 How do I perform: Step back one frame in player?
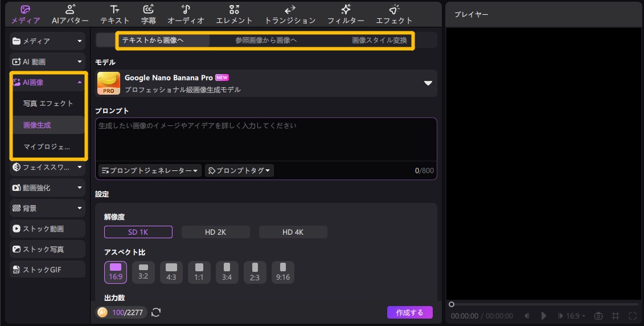coord(527,316)
